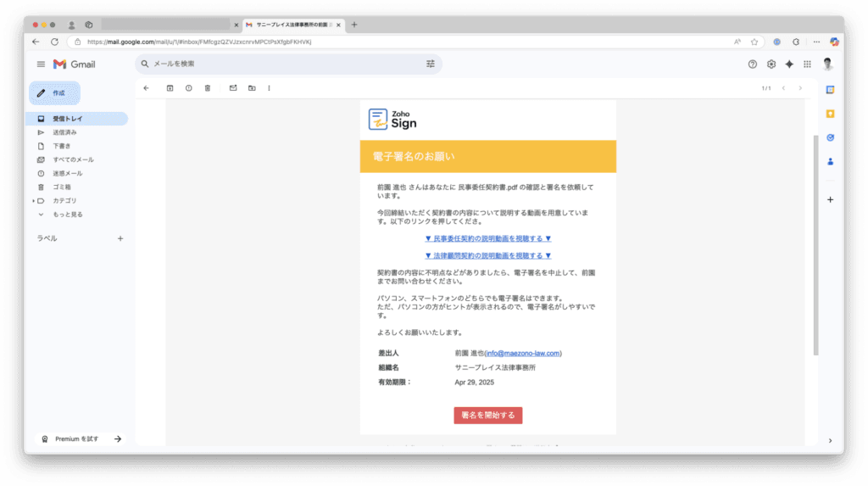Toggle the main menu hamburger
The width and height of the screenshot is (868, 486).
click(41, 64)
